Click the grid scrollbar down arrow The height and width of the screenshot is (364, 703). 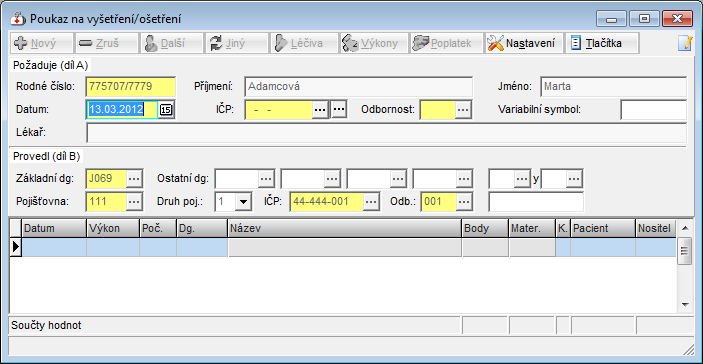(x=684, y=304)
